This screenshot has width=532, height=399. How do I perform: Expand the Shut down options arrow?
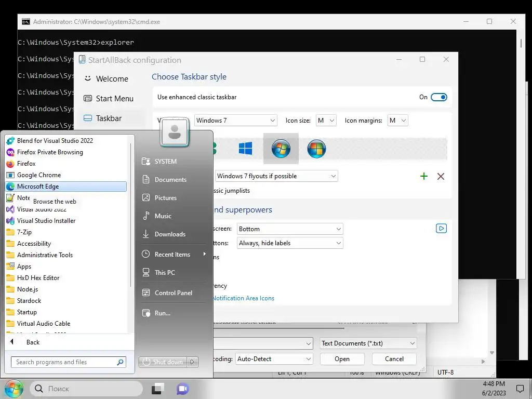tap(192, 362)
